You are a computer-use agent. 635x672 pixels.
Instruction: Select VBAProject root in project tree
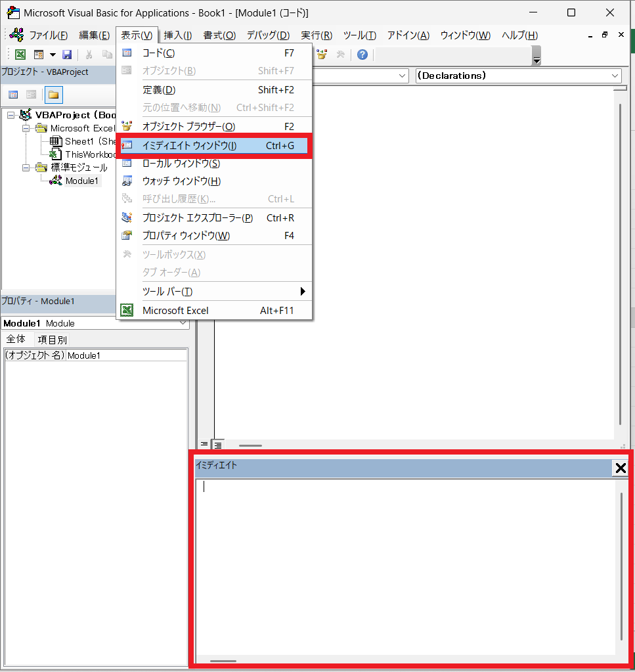coord(76,115)
